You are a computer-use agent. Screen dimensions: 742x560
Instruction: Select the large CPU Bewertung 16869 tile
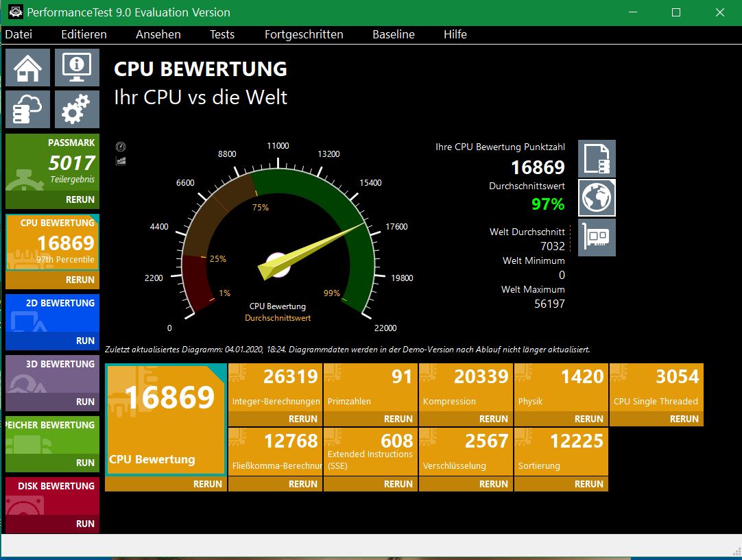point(166,419)
